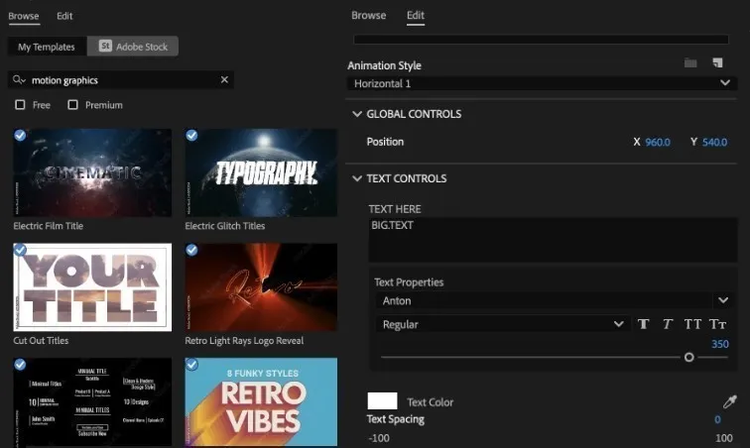The image size is (750, 448).
Task: Open the Horizontal 1 animation style dropdown
Action: pos(541,84)
